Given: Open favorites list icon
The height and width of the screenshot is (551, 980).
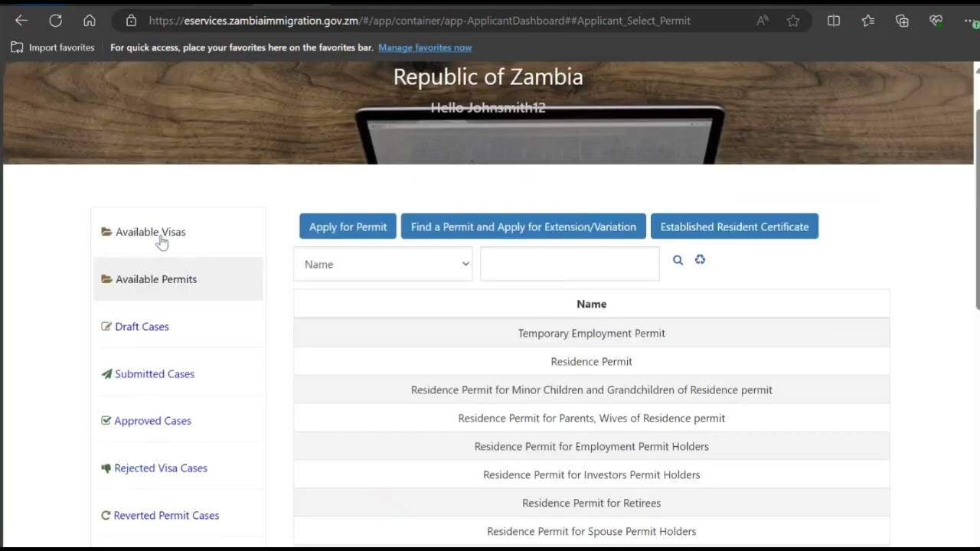Looking at the screenshot, I should pos(868,21).
